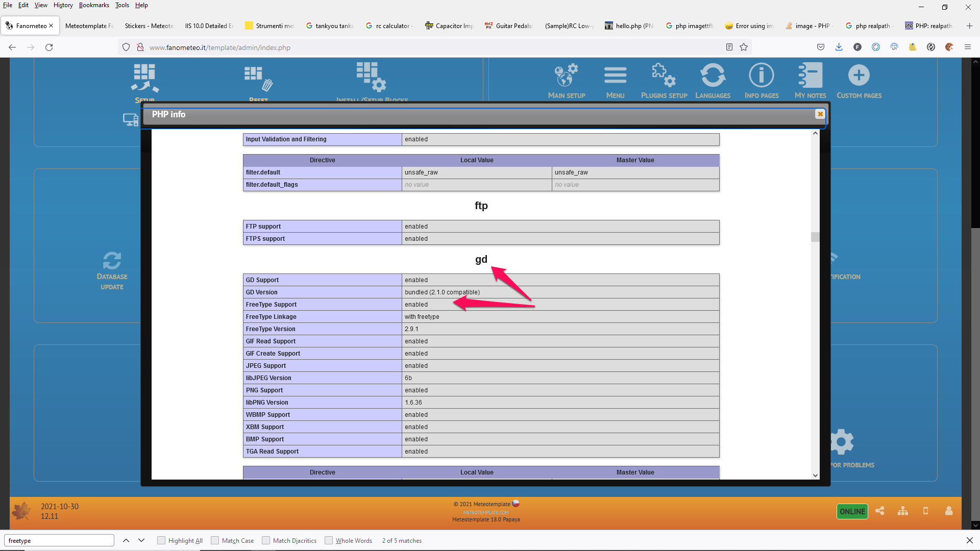
Task: Save to Pocket icon
Action: point(820,47)
